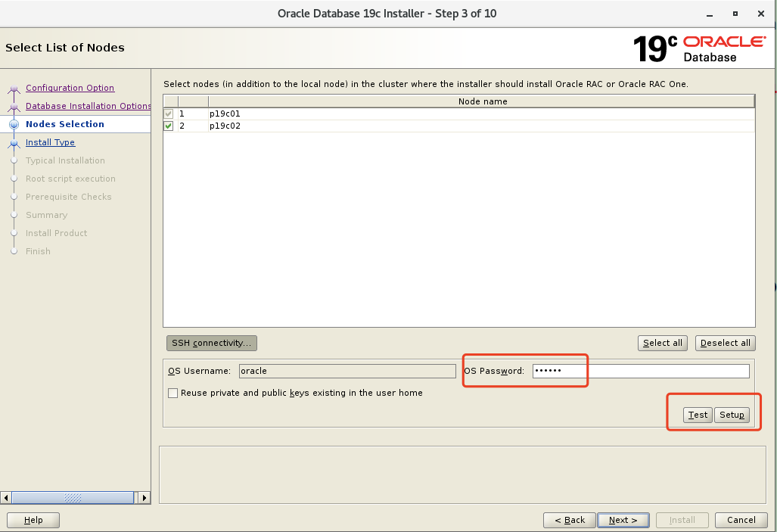Click the sidebar scroll left arrow
777x532 pixels.
(6, 498)
